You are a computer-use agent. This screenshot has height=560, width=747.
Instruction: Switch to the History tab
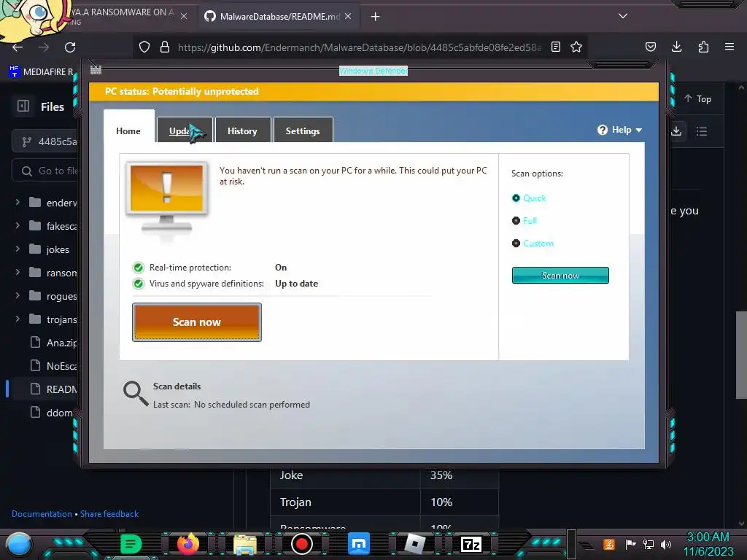(x=243, y=130)
